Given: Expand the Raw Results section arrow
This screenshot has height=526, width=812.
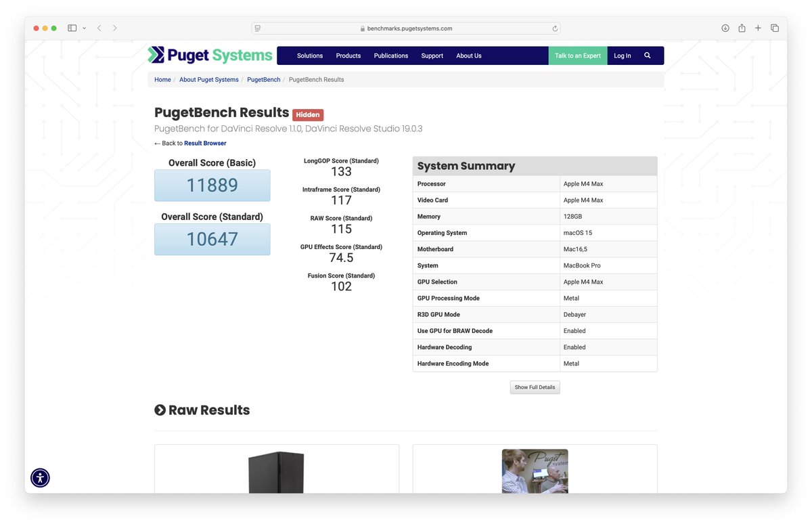Looking at the screenshot, I should (160, 410).
